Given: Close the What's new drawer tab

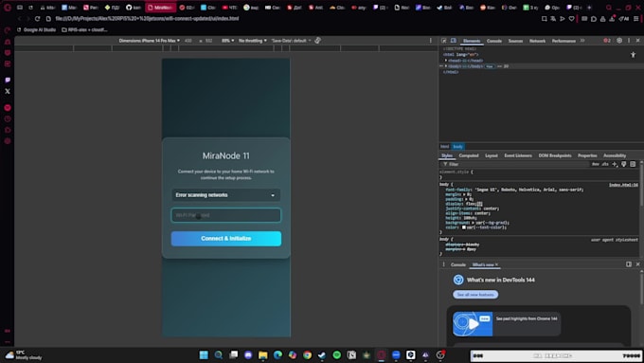Looking at the screenshot, I should pyautogui.click(x=496, y=264).
